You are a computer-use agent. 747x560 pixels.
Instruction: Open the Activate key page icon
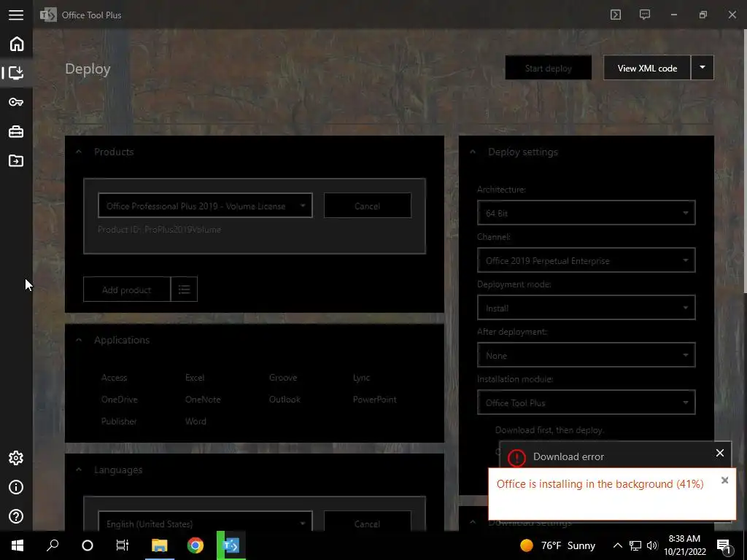(x=16, y=102)
